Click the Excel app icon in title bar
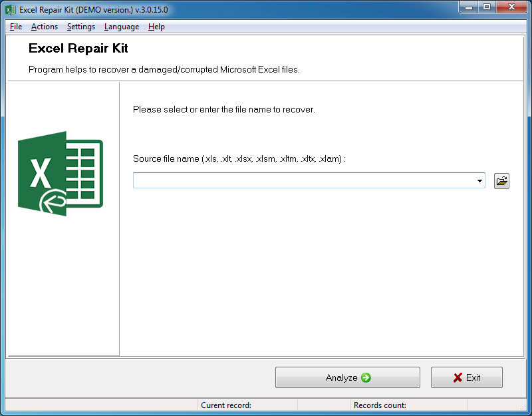The height and width of the screenshot is (416, 532). click(11, 10)
